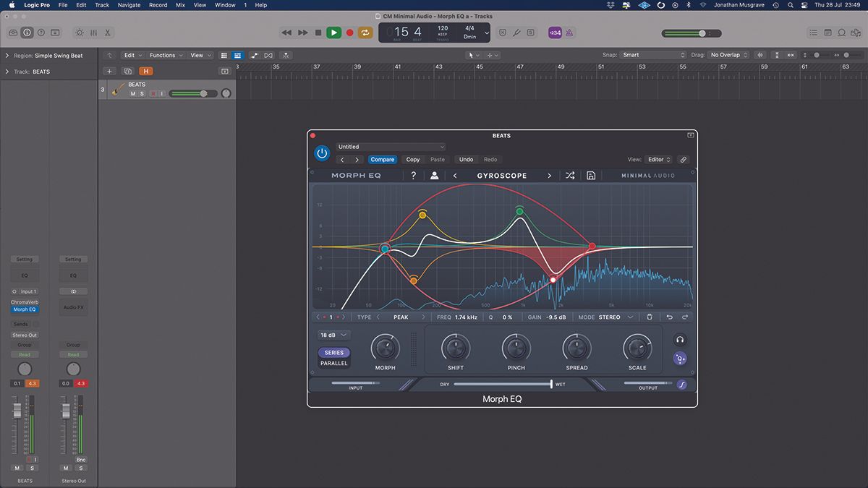Screen dimensions: 868x488
Task: Open the 18 dB slope dropdown
Action: (x=333, y=335)
